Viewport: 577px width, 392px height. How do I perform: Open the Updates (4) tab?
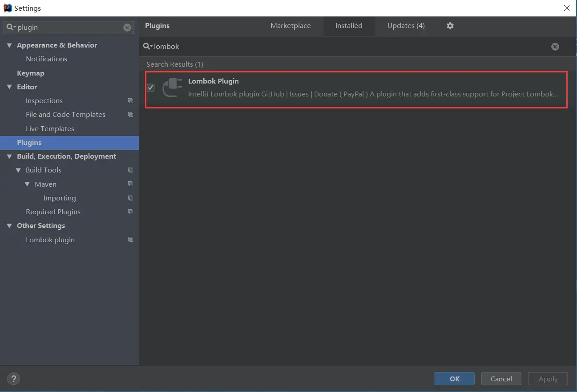pos(406,26)
